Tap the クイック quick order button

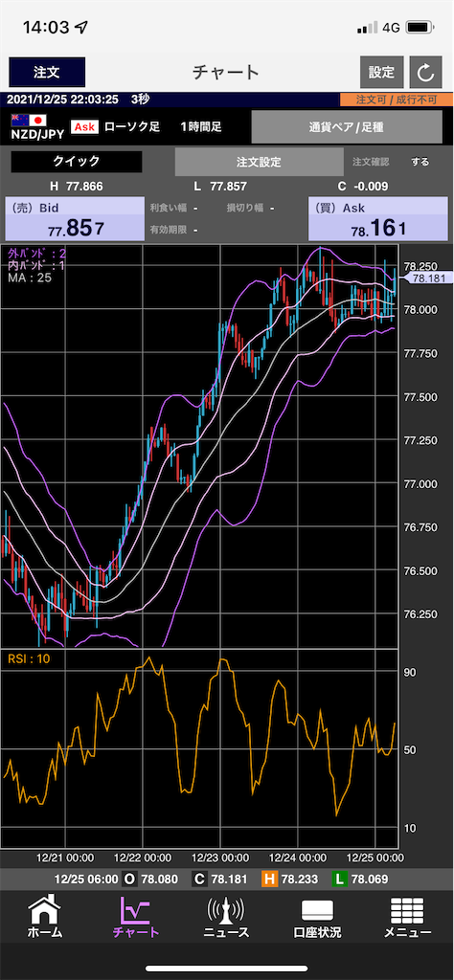click(x=77, y=161)
